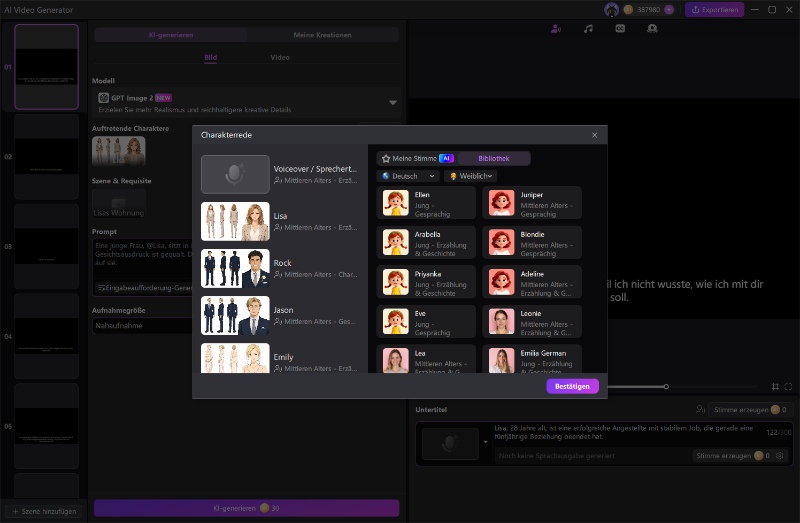Viewport: 800px width, 523px height.
Task: Open the Deutsch language dropdown
Action: [x=408, y=176]
